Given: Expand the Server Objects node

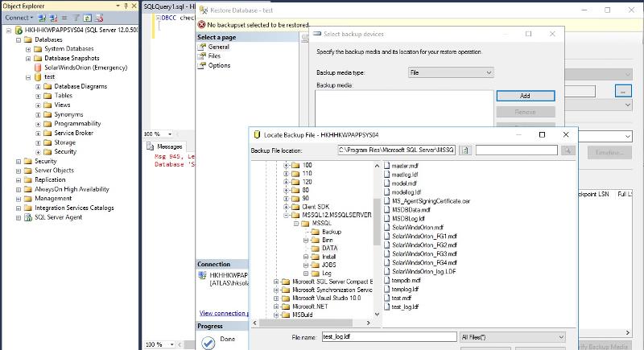Looking at the screenshot, I should (18, 171).
